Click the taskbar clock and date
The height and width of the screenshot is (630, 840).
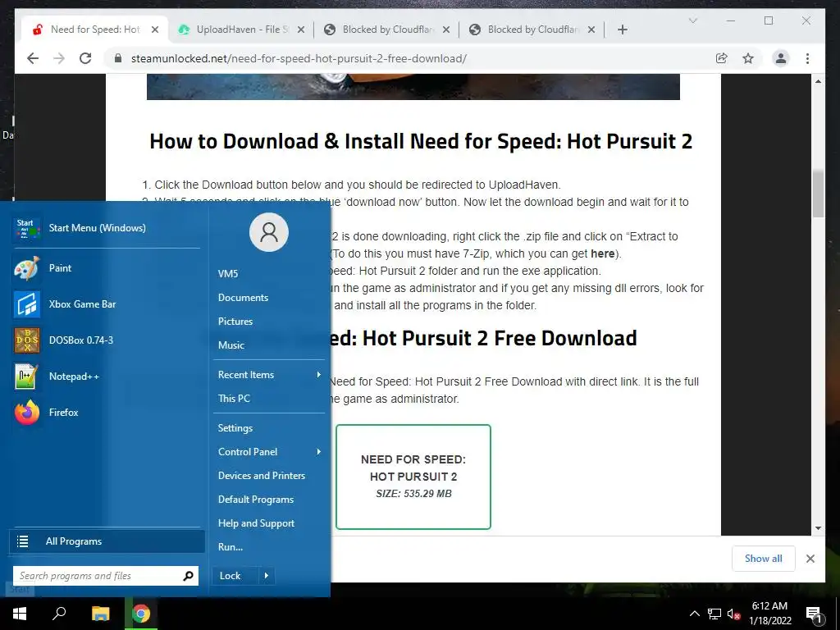(769, 614)
